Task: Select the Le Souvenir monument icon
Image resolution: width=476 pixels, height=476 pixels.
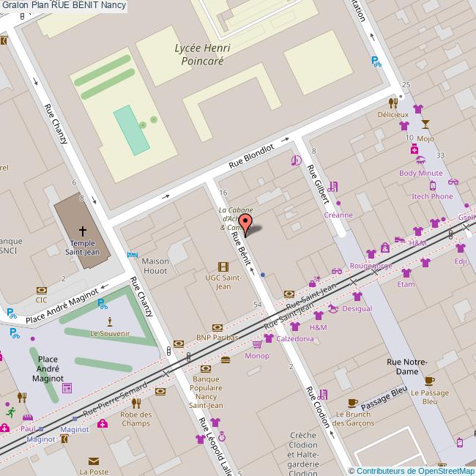Action: pyautogui.click(x=110, y=321)
